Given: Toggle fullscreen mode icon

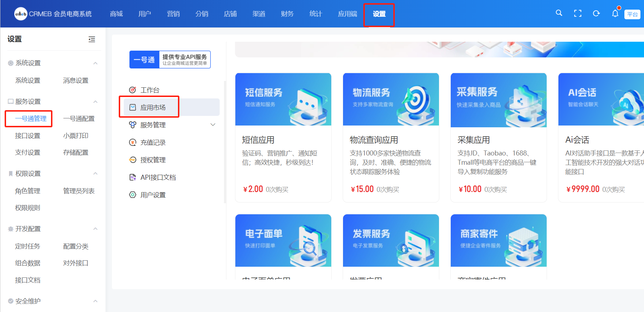Looking at the screenshot, I should click(x=578, y=14).
